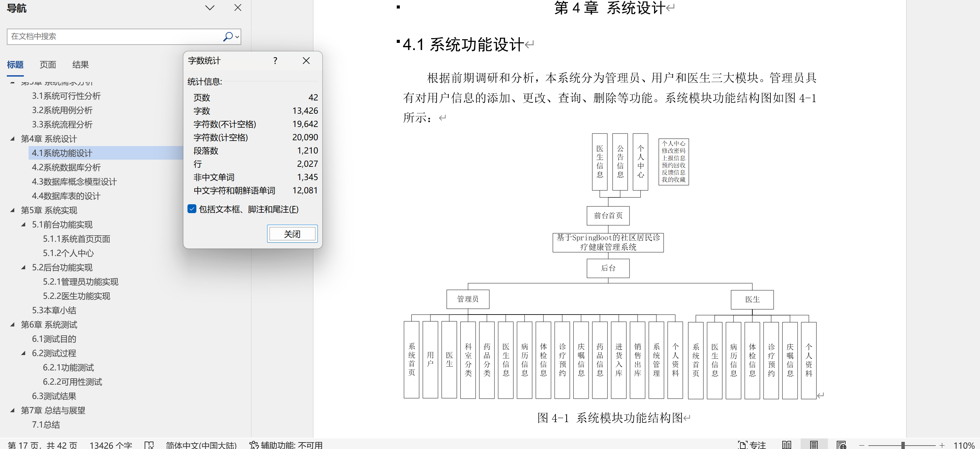Click the zoom out minus button
Image resolution: width=980 pixels, height=449 pixels.
coord(862,445)
